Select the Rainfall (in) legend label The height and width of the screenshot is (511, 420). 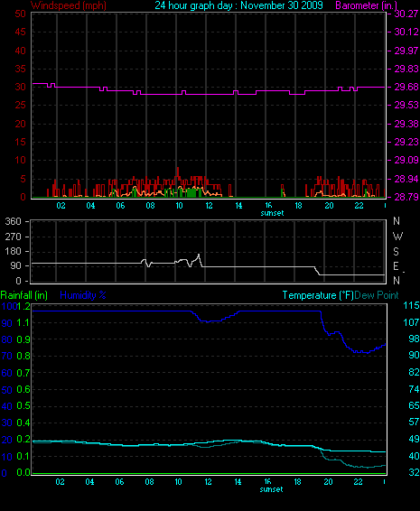[24, 295]
